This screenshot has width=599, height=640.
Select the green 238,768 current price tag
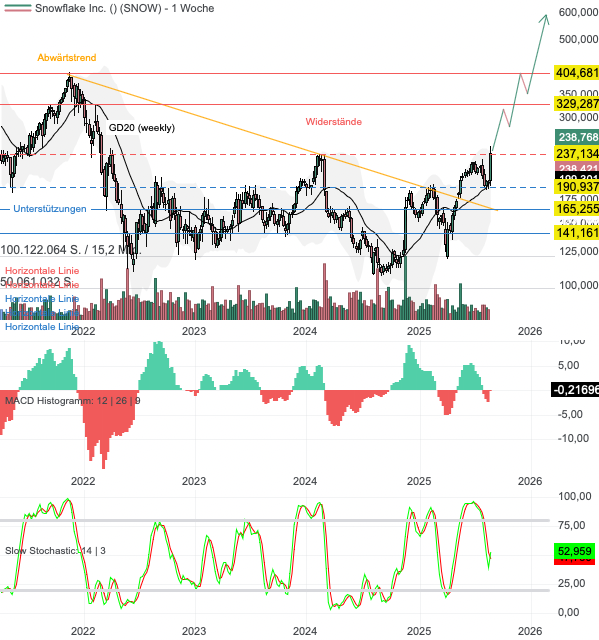coord(577,137)
